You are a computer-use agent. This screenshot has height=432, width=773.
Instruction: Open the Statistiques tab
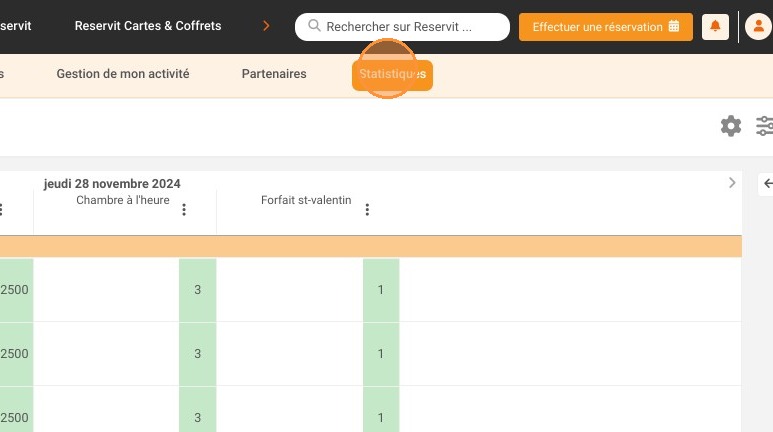point(392,74)
